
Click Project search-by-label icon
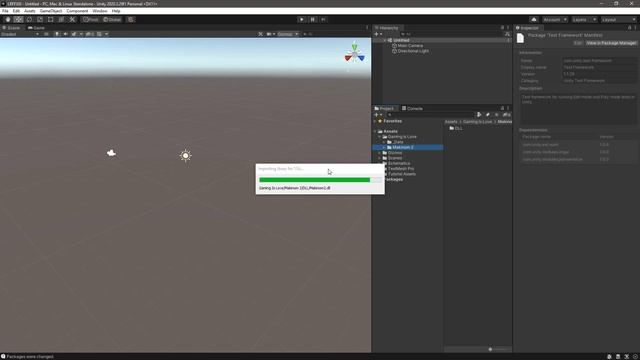[x=488, y=115]
